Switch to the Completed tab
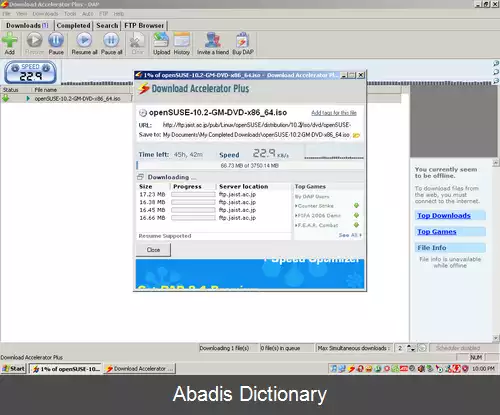500x415 pixels. [x=73, y=25]
